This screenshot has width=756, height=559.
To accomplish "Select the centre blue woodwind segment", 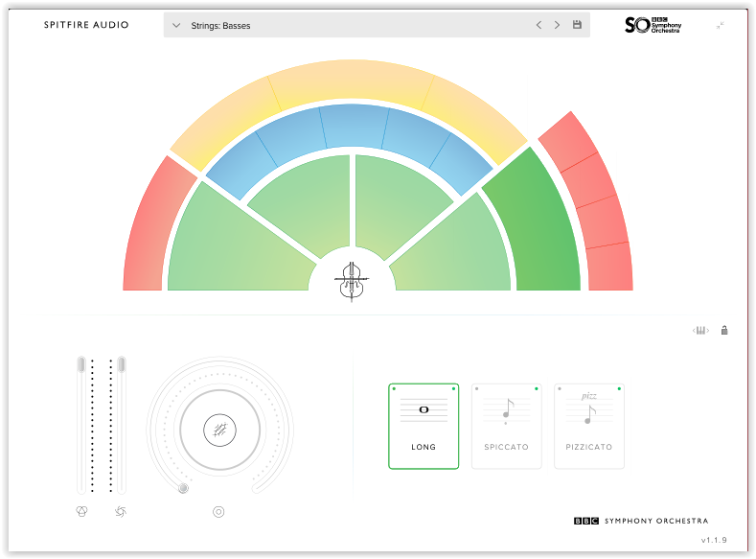I will point(354,126).
